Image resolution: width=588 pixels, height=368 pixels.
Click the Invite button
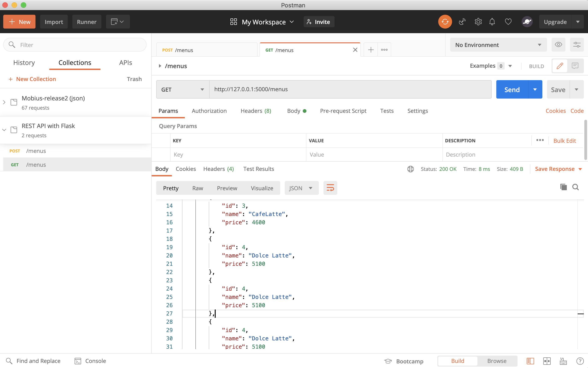318,22
